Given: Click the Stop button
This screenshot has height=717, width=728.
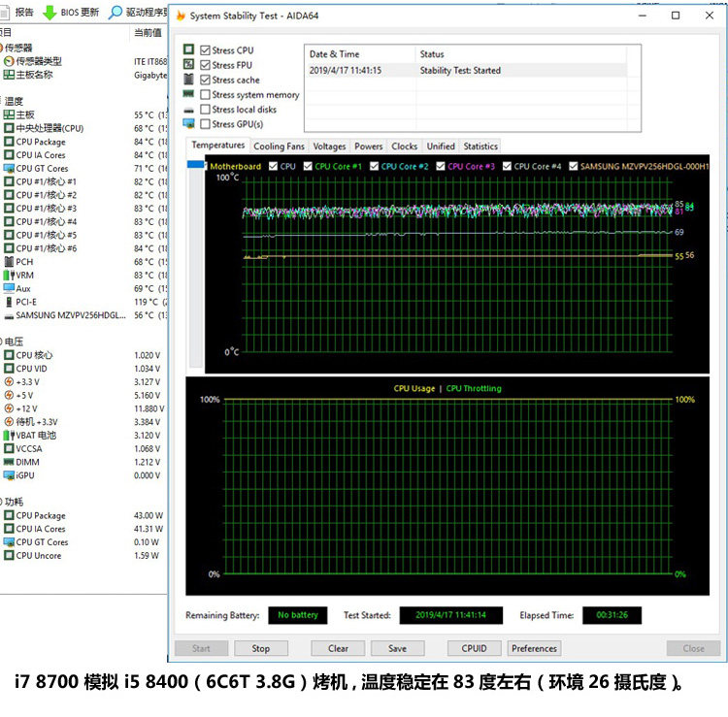Looking at the screenshot, I should point(261,648).
